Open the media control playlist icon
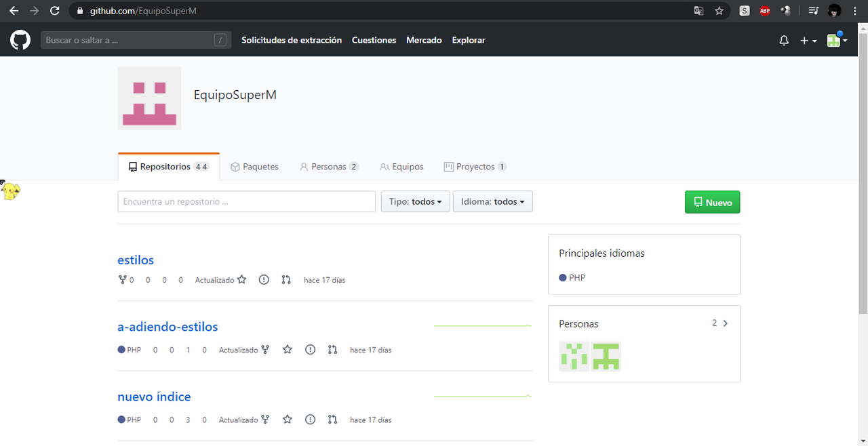 [813, 11]
